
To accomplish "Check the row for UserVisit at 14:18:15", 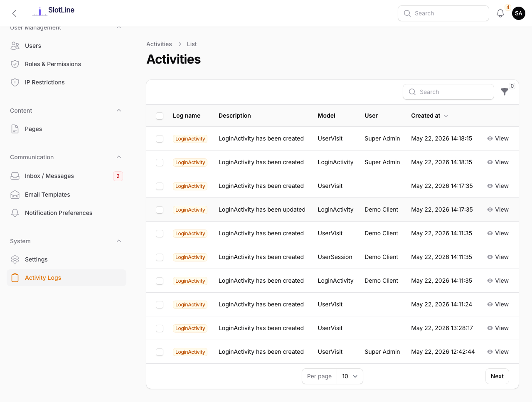I will click(160, 138).
